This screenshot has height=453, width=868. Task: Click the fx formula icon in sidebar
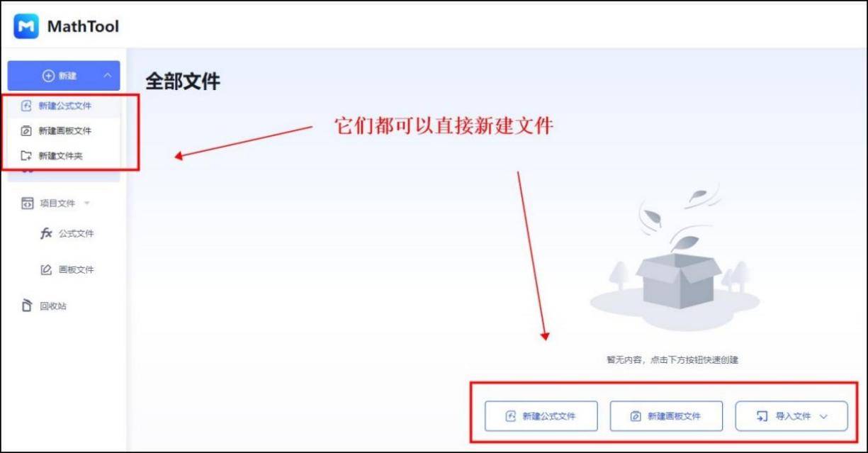[46, 233]
